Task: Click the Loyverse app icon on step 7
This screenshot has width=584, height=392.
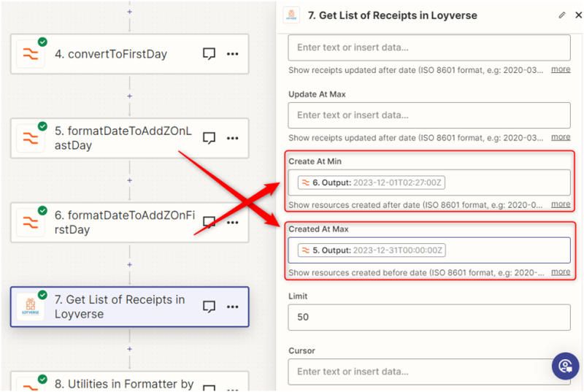Action: pos(31,307)
